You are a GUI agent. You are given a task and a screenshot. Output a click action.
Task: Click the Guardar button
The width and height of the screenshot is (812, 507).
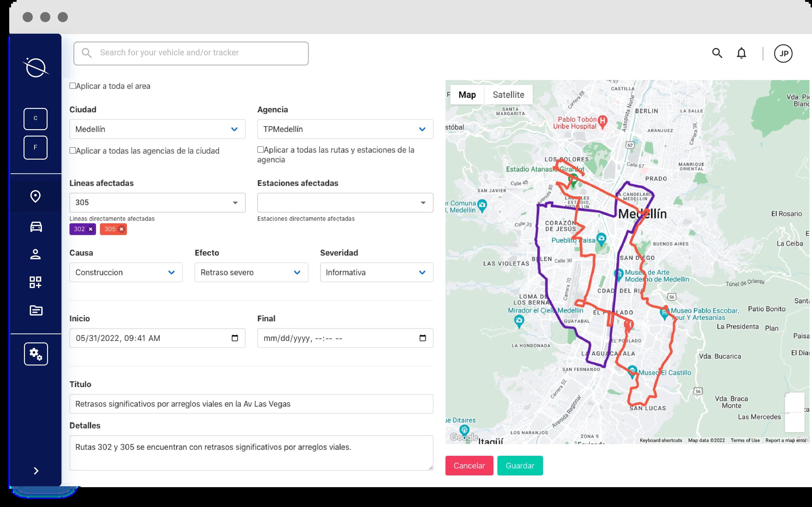pyautogui.click(x=520, y=465)
